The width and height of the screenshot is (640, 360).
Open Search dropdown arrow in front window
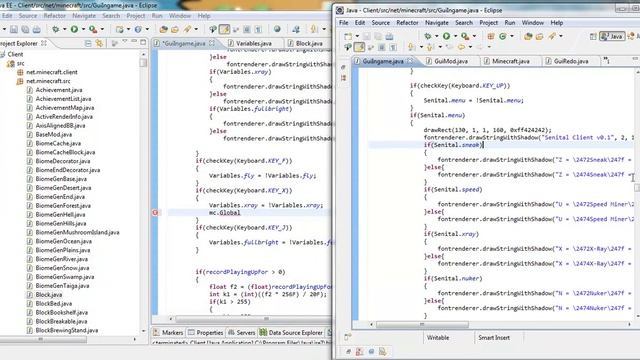561,36
